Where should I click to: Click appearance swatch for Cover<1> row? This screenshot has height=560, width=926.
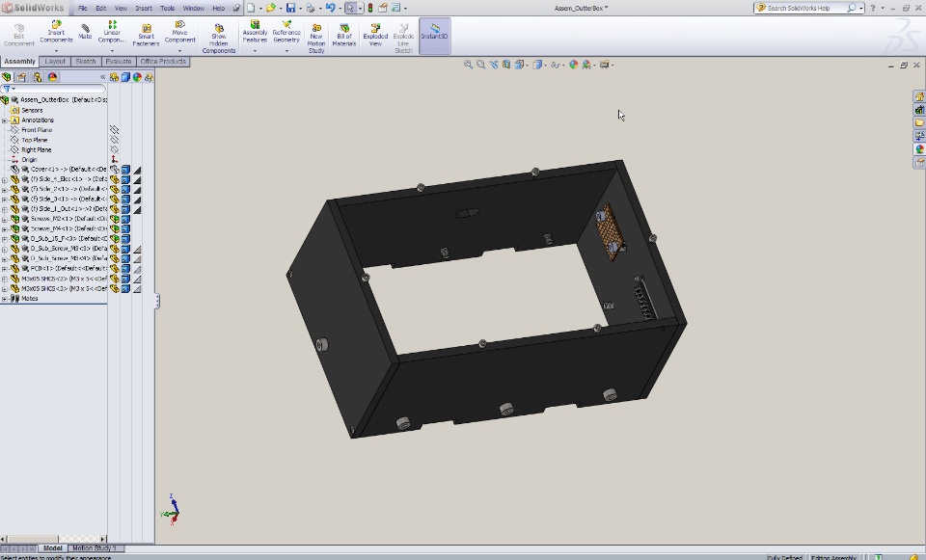[137, 170]
